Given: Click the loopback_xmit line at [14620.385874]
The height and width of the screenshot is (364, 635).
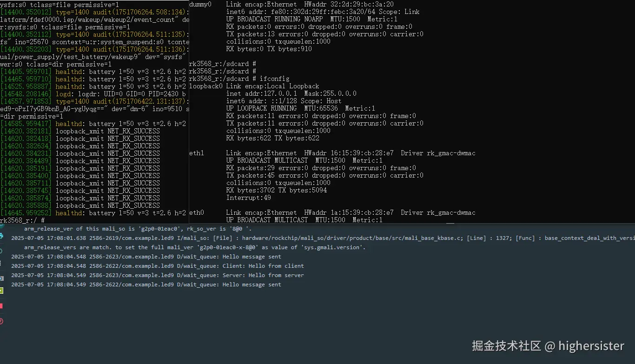Looking at the screenshot, I should [x=80, y=198].
